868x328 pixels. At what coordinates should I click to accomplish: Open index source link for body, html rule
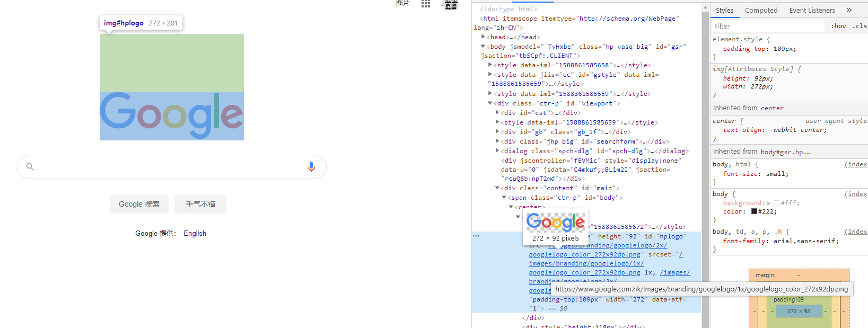tap(856, 164)
